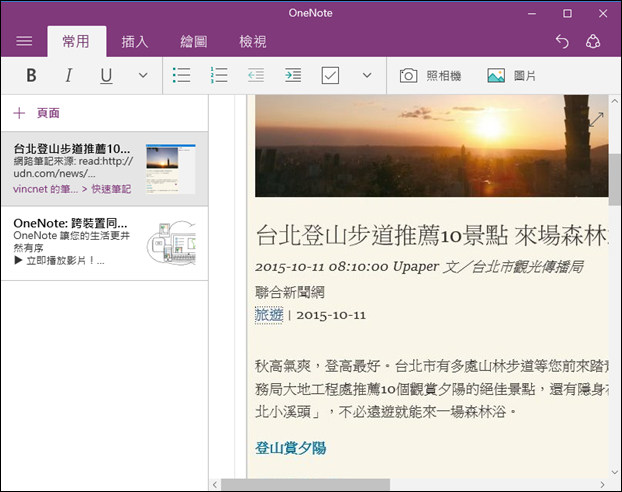Minimize the OneNote window
Screen dimensions: 622x492
[x=532, y=13]
